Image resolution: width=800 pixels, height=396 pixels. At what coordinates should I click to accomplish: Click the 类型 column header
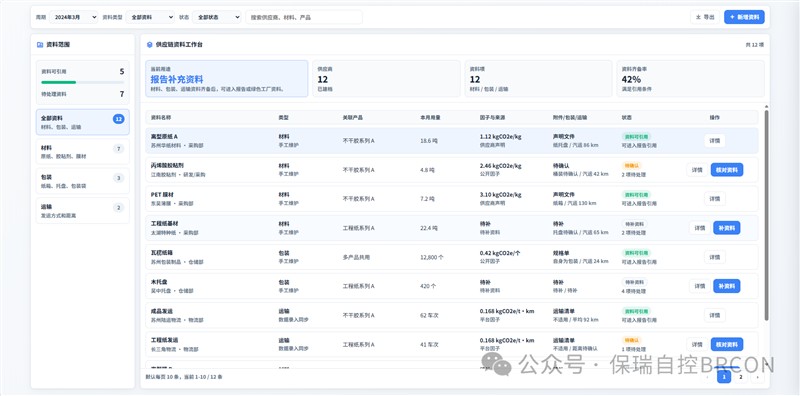[283, 117]
